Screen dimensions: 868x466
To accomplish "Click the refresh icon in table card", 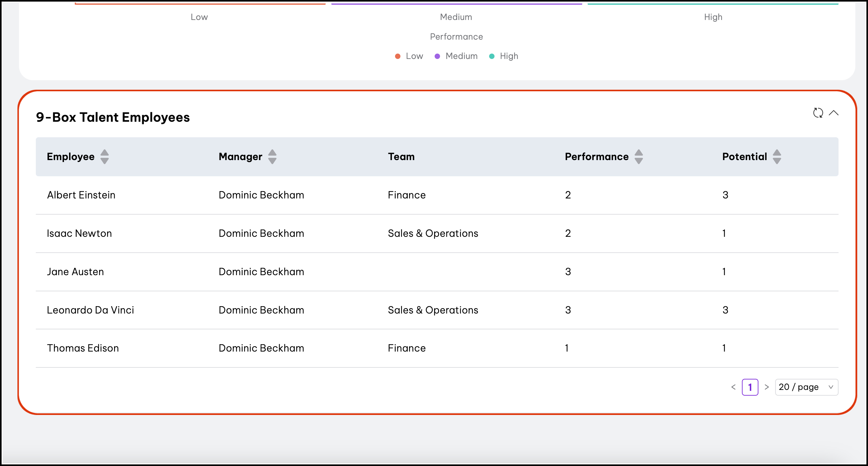I will [818, 113].
